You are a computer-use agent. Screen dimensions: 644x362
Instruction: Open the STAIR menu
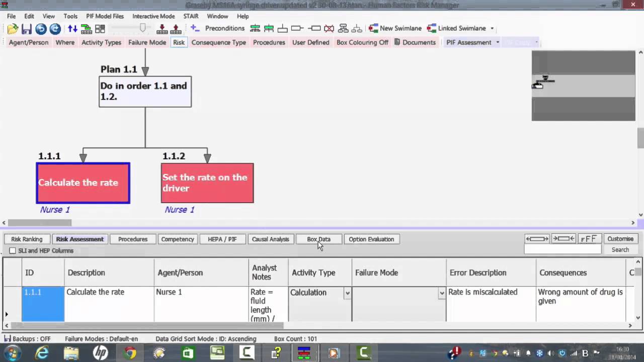[191, 16]
